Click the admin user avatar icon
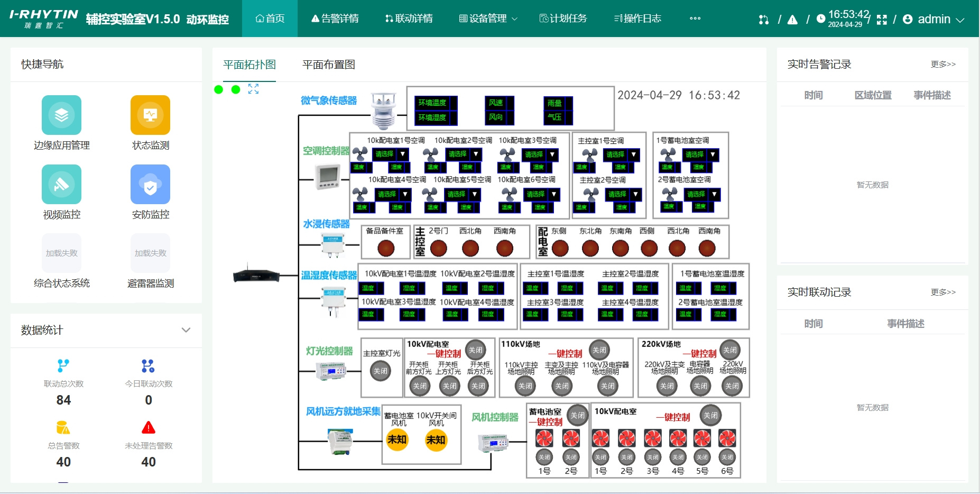Viewport: 980px width, 494px height. point(908,19)
